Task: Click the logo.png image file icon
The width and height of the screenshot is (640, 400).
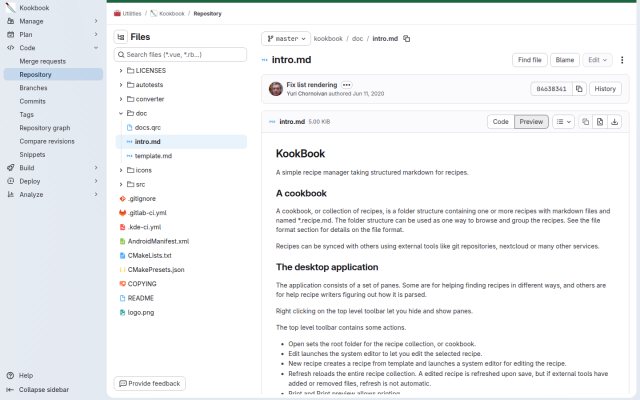Action: tap(122, 313)
